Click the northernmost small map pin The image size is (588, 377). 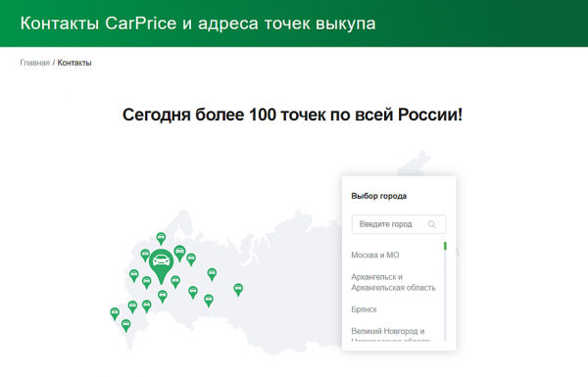point(161,239)
